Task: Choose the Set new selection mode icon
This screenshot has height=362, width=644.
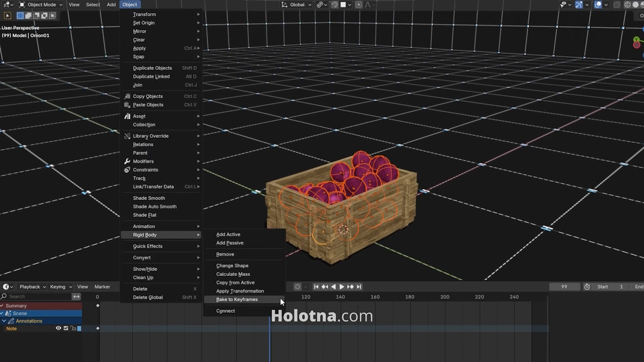Action: (x=21, y=16)
